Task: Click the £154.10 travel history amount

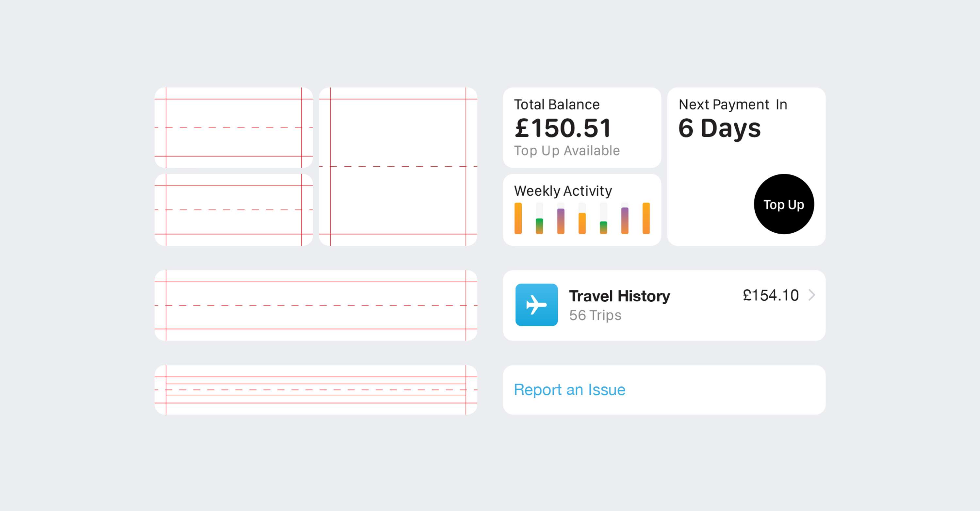Action: 770,295
